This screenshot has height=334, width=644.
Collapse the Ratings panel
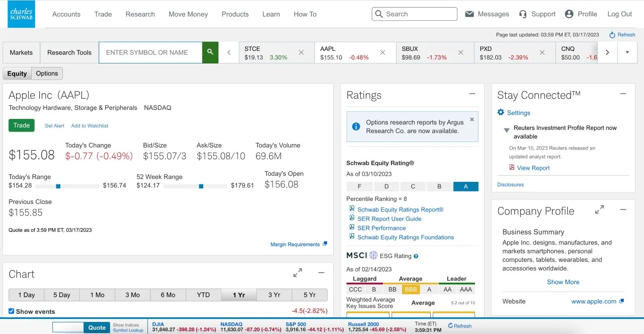click(472, 94)
